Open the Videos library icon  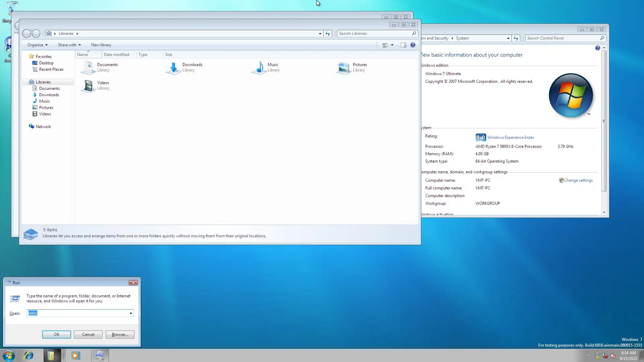(x=89, y=85)
